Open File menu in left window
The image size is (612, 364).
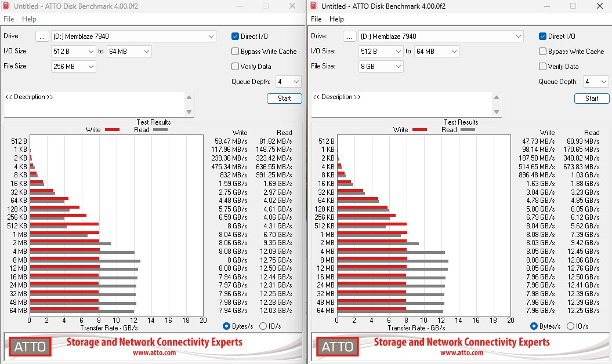click(x=9, y=19)
